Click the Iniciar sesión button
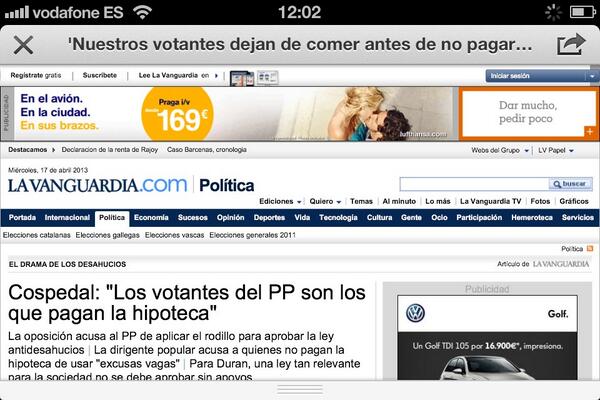600x400 pixels. pyautogui.click(x=536, y=76)
